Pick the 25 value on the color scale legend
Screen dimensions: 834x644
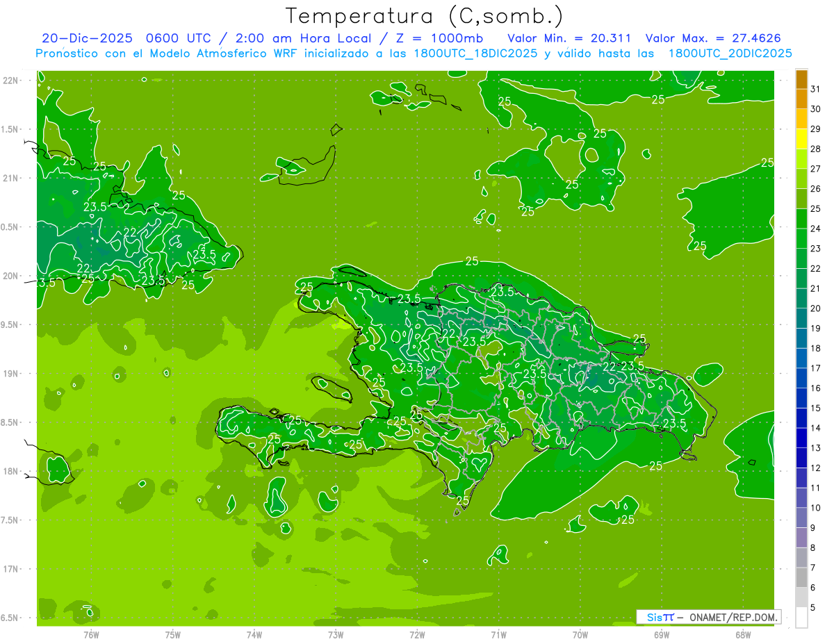click(x=815, y=208)
